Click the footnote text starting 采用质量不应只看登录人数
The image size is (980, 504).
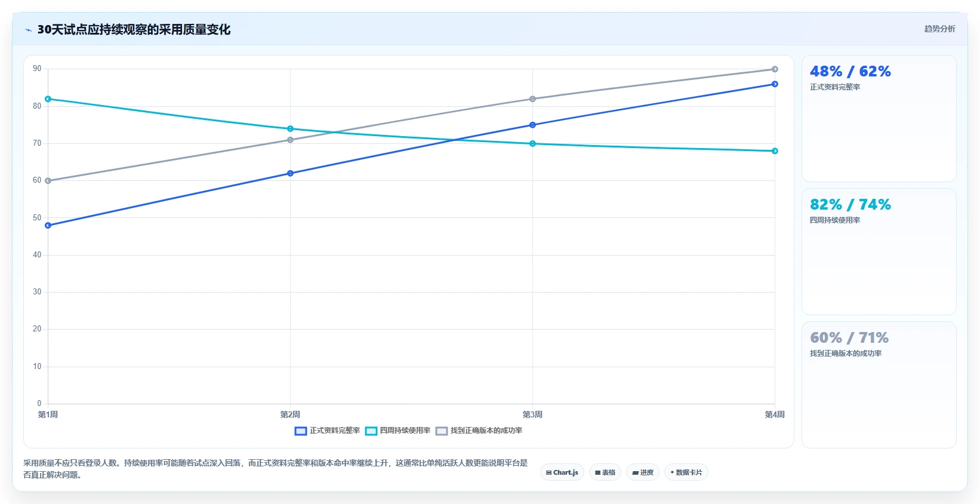[x=276, y=469]
